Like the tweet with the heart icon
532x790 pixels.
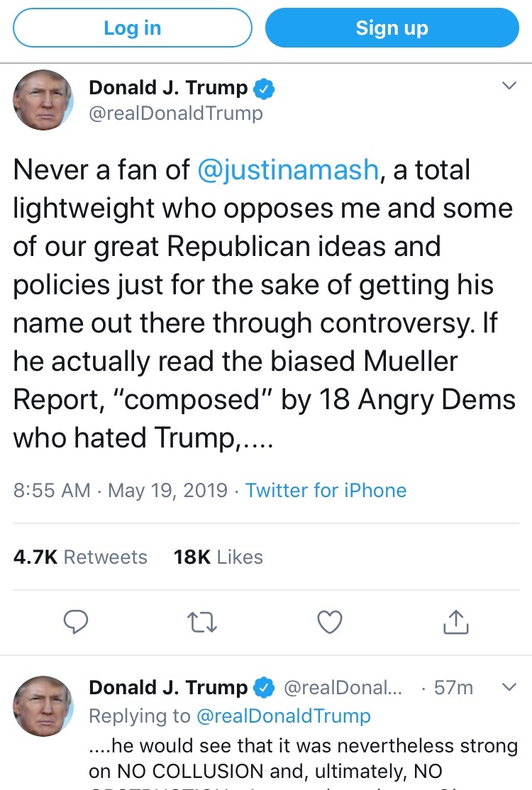(329, 622)
